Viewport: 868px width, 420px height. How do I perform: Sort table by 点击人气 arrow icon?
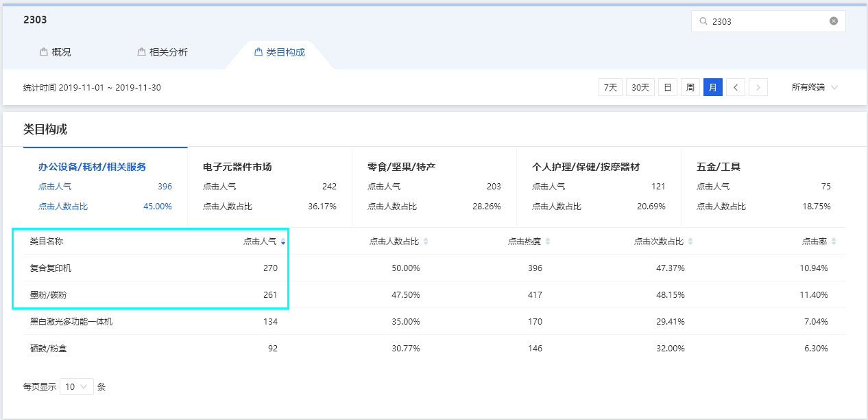[x=283, y=242]
